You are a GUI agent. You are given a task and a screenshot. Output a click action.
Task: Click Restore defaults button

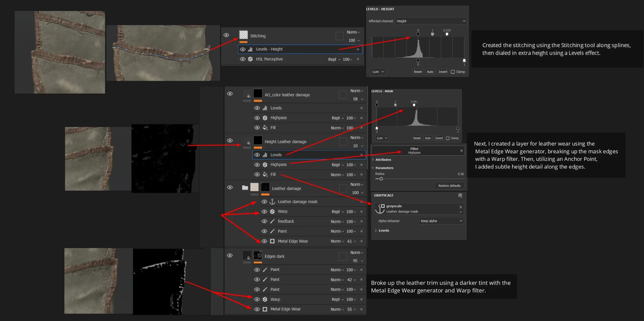tap(449, 186)
